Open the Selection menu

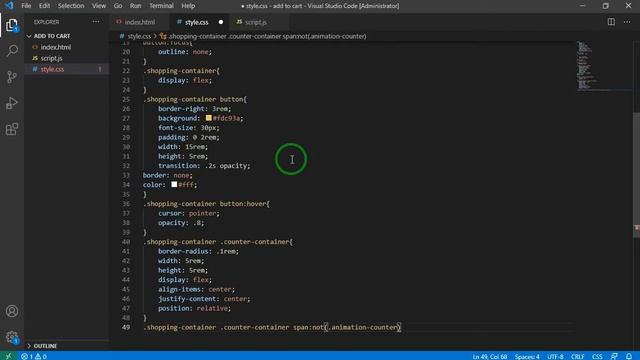[x=71, y=6]
